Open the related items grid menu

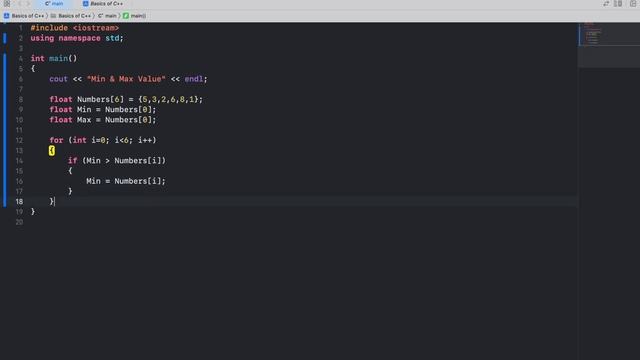(7, 4)
